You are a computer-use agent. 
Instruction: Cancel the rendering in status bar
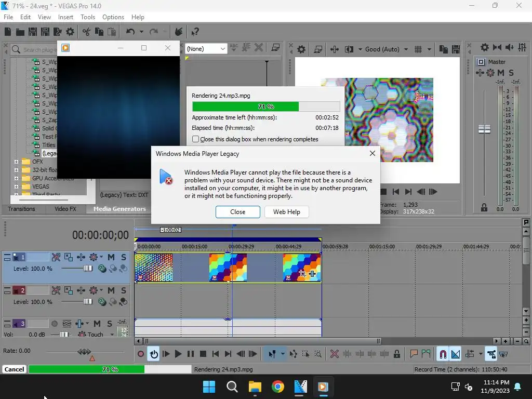(x=14, y=369)
